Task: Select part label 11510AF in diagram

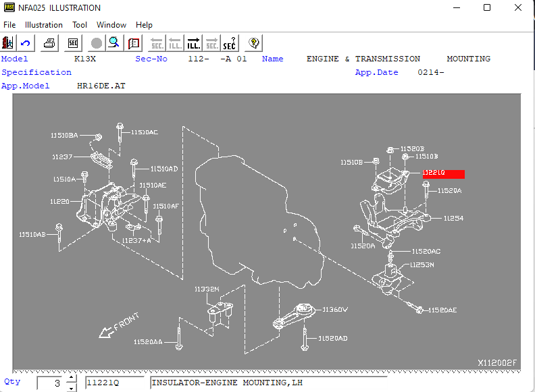Action: click(165, 206)
